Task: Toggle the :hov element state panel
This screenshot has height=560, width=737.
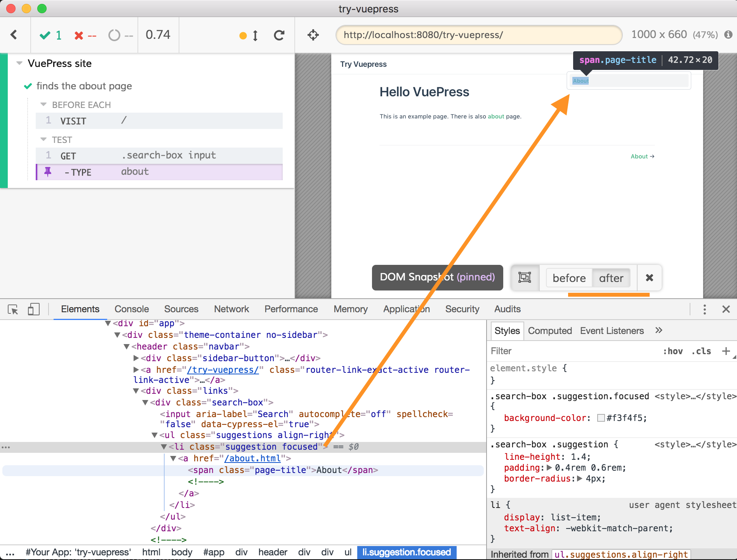Action: [673, 351]
